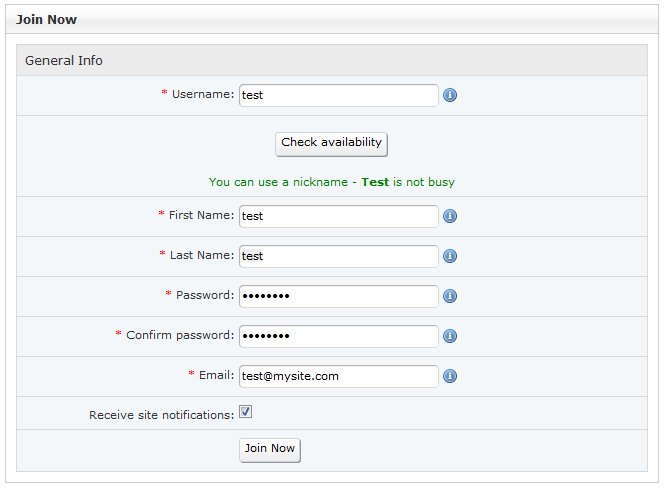This screenshot has height=491, width=664.
Task: Click the General Info section header
Action: point(64,60)
